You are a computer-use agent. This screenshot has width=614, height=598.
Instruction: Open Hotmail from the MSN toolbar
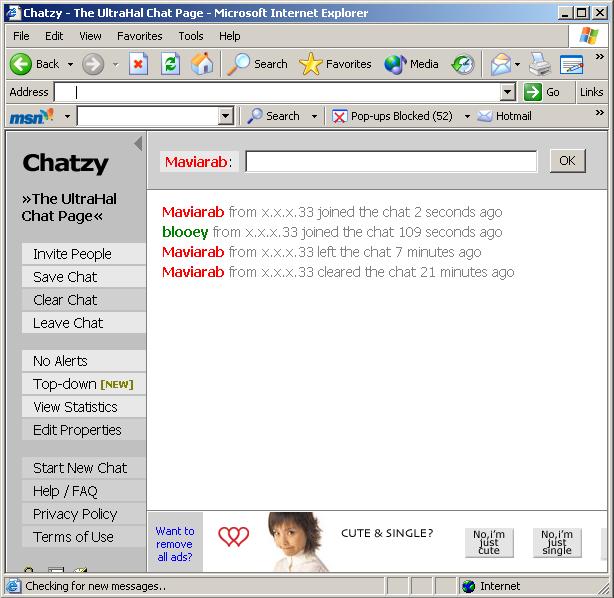pos(504,116)
